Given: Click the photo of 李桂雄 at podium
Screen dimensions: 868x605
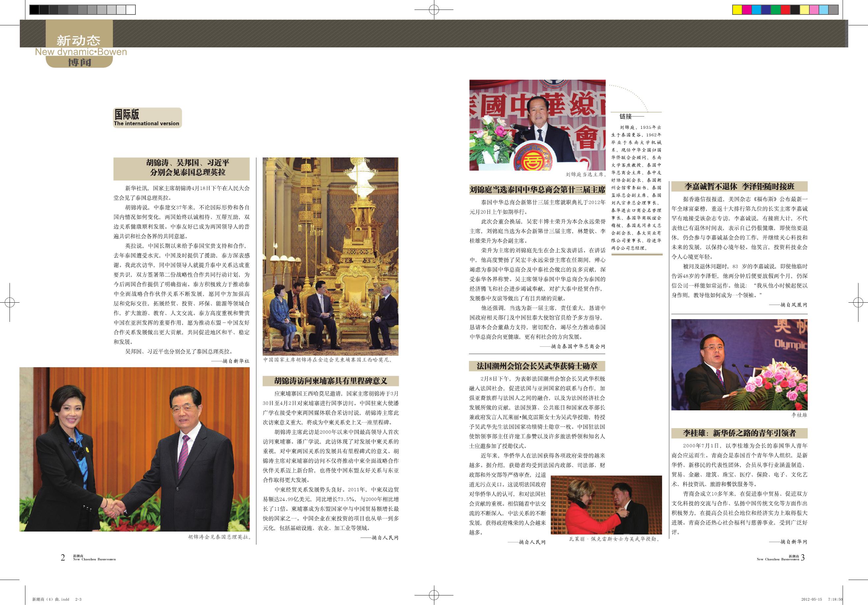Looking at the screenshot, I should pyautogui.click(x=739, y=365).
